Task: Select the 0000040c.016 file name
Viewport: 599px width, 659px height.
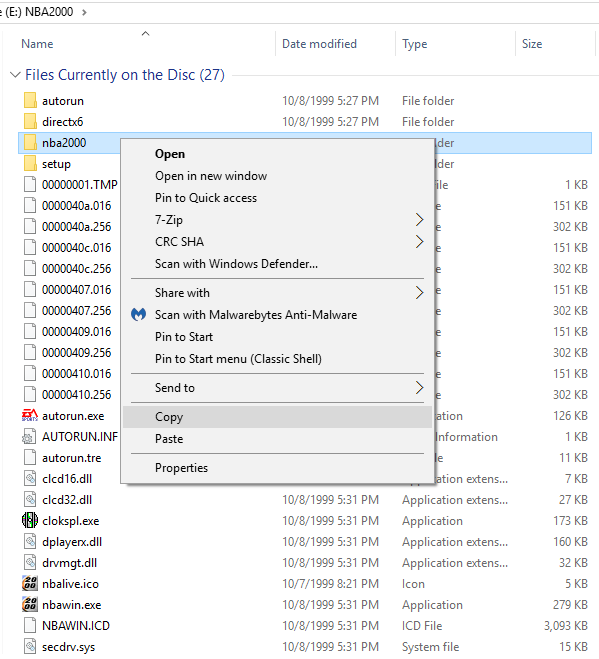Action: (x=77, y=248)
